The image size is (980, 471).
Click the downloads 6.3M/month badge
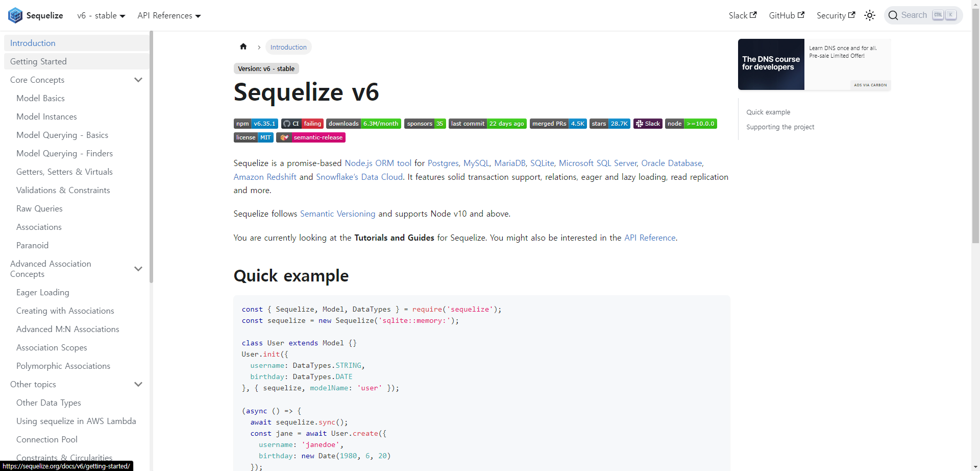363,124
